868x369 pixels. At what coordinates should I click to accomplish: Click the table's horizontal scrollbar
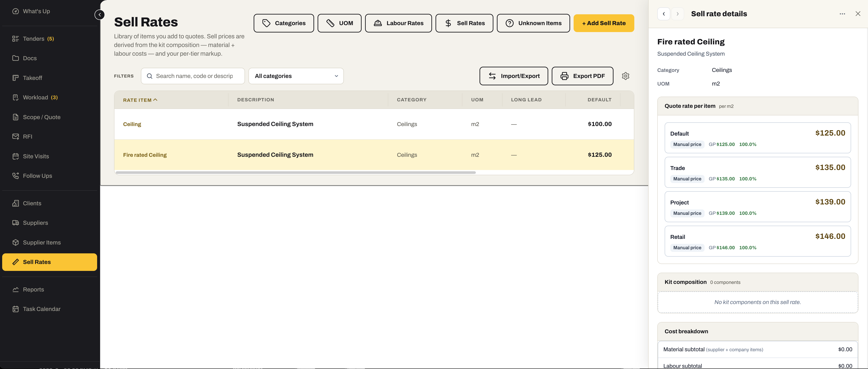pos(295,173)
